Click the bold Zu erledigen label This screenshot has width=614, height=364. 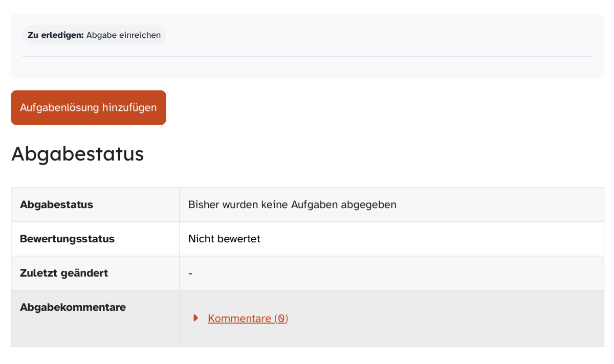(55, 35)
